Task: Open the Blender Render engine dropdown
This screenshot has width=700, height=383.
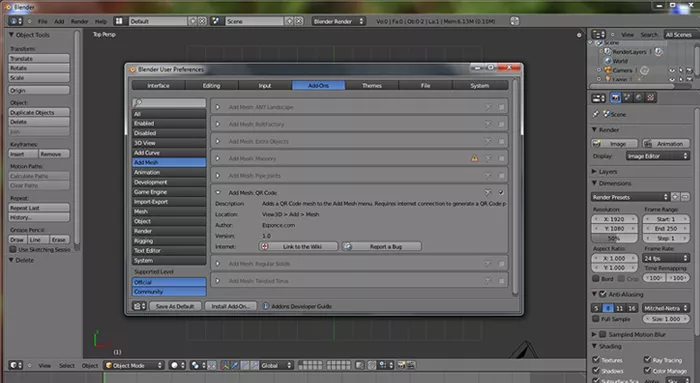Action: pos(338,21)
